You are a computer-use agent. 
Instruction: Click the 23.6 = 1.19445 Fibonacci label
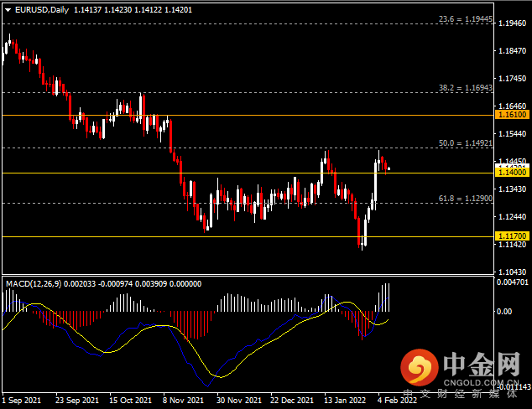(x=465, y=19)
